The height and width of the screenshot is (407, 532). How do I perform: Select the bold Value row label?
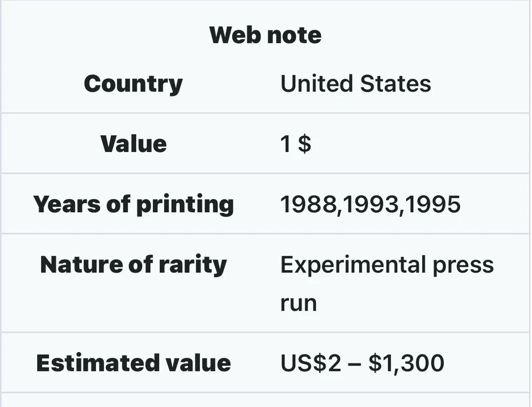point(134,144)
